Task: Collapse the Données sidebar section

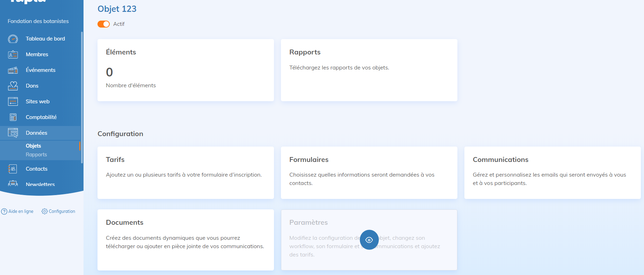Action: click(36, 133)
